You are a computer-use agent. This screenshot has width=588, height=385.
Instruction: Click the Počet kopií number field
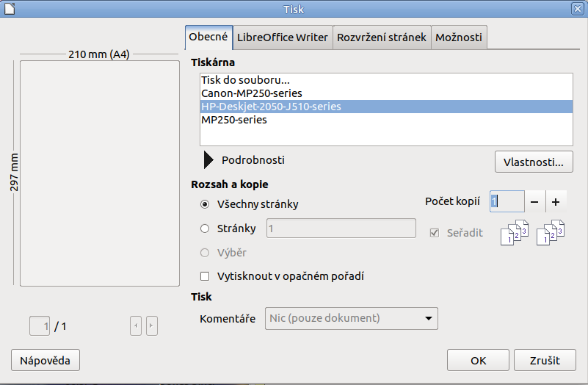(507, 201)
